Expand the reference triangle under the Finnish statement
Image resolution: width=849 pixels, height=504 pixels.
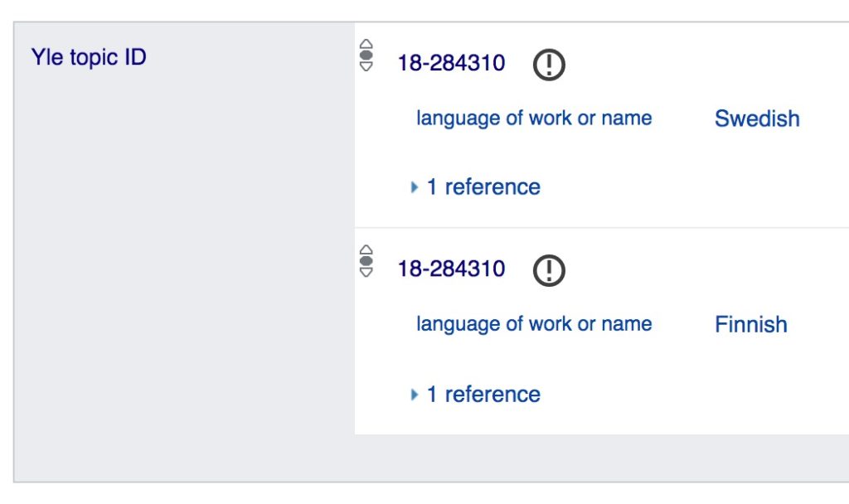[x=415, y=395]
